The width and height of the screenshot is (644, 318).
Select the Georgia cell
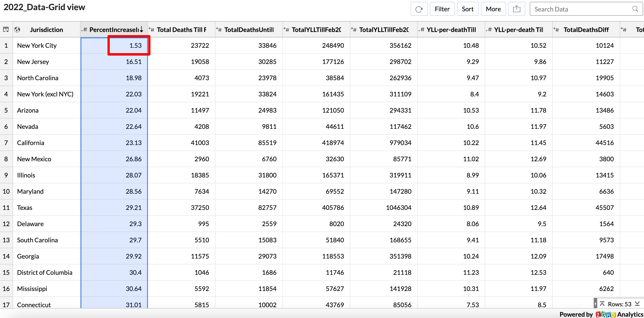point(47,256)
